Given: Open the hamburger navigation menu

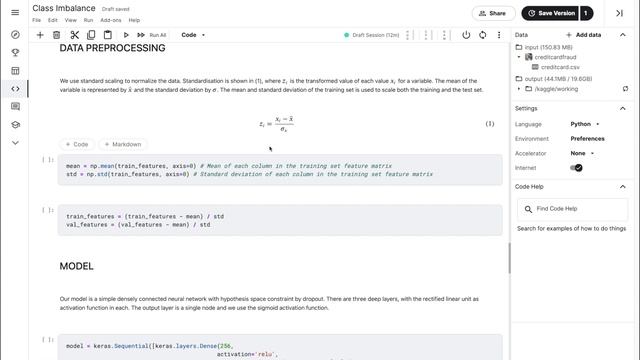Looking at the screenshot, I should (x=15, y=13).
